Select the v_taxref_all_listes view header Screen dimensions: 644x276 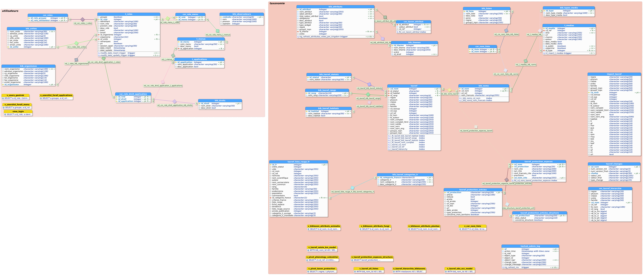(369, 269)
